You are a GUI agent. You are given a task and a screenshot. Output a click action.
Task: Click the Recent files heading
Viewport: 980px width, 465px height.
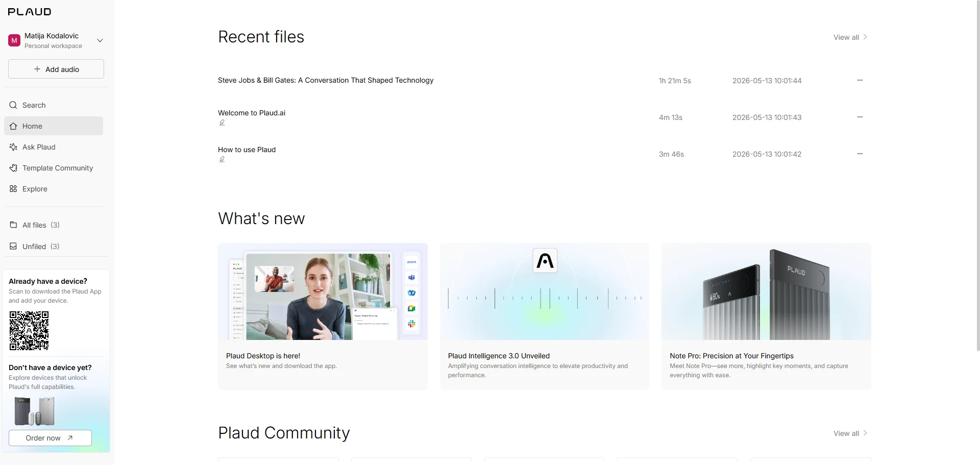pyautogui.click(x=261, y=37)
